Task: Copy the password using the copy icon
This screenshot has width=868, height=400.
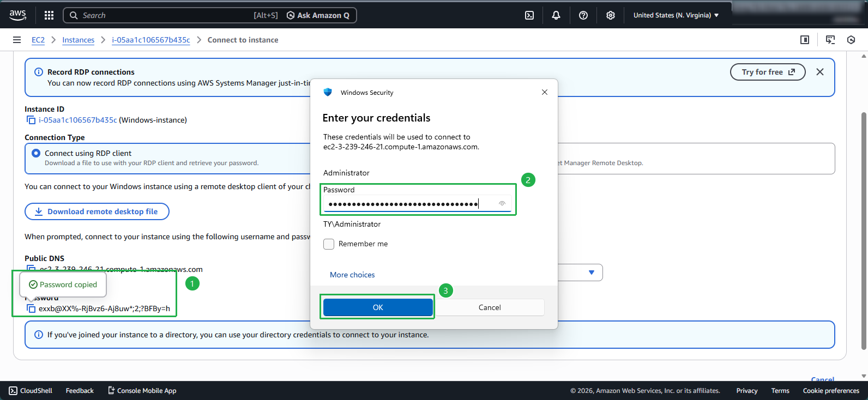Action: 31,308
